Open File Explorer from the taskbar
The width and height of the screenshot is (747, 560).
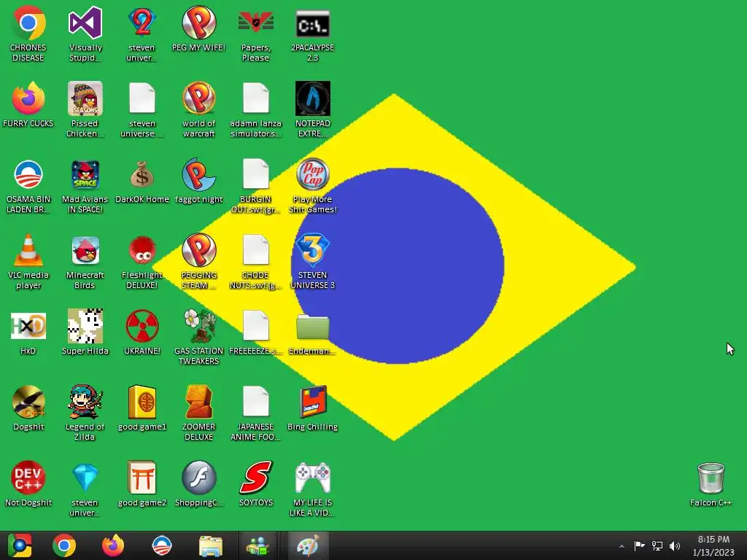pos(211,545)
